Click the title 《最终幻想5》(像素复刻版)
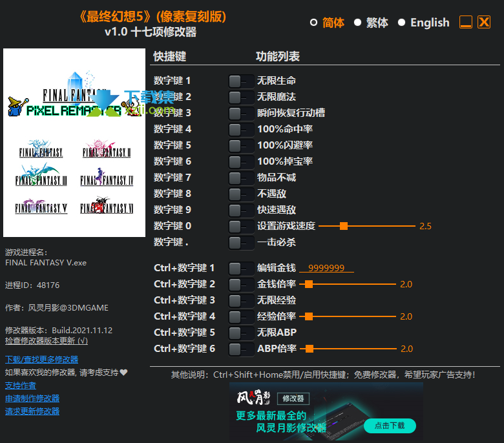Screen dimensions: 504x443 point(152,17)
